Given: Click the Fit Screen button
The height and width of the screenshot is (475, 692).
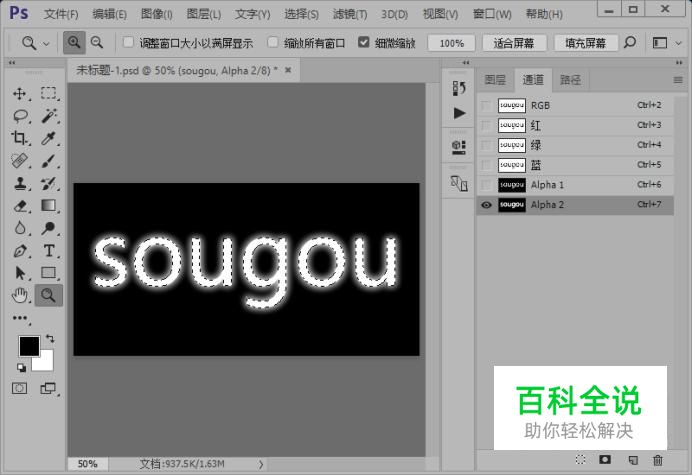Looking at the screenshot, I should click(x=514, y=43).
